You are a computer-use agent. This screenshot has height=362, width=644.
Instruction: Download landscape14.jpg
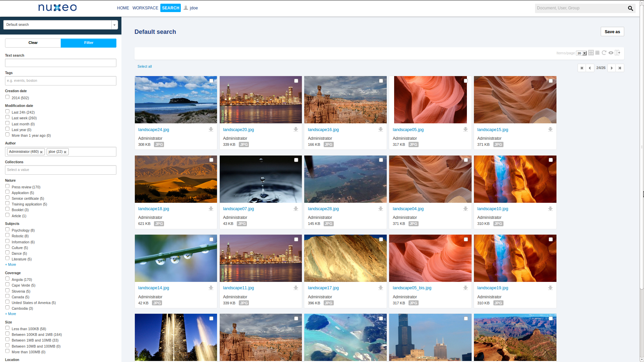pos(211,288)
